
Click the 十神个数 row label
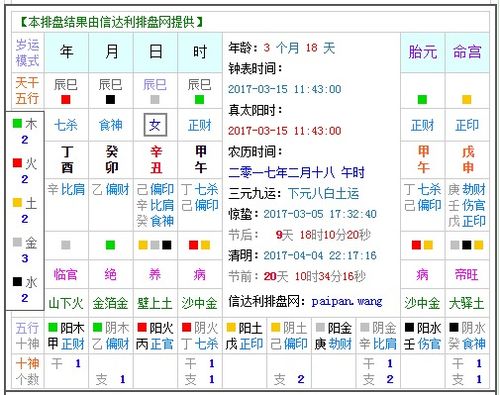tap(28, 371)
